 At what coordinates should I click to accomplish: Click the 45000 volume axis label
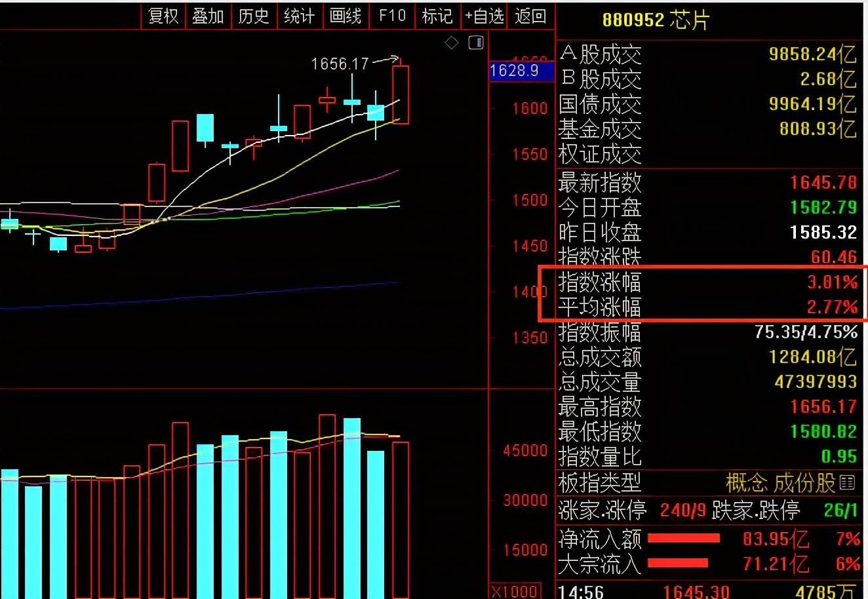coord(525,450)
